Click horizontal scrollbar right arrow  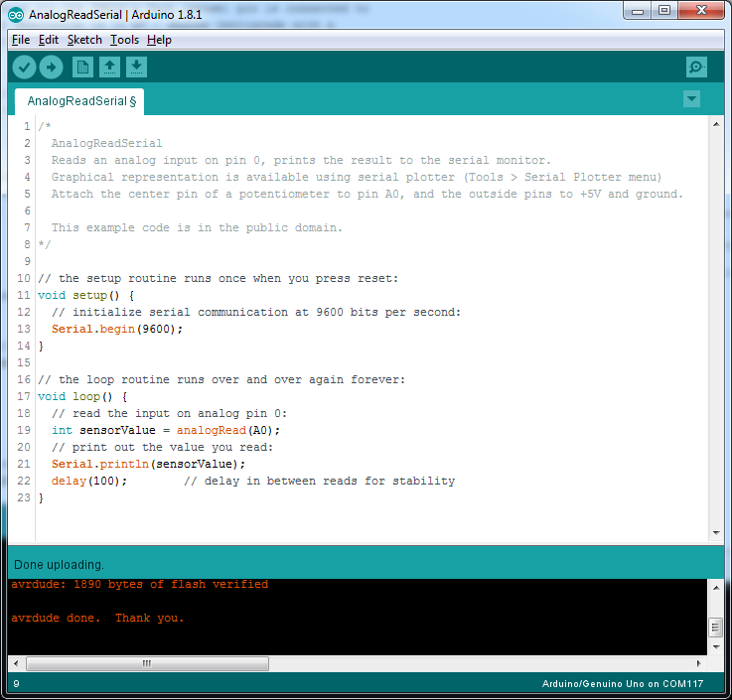coord(699,663)
